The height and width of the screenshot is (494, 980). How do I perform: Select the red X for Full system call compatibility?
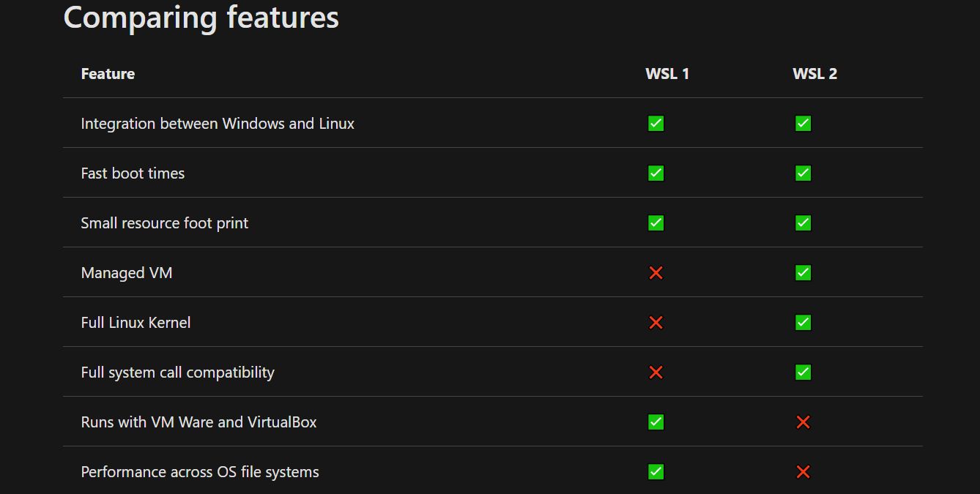pos(656,372)
